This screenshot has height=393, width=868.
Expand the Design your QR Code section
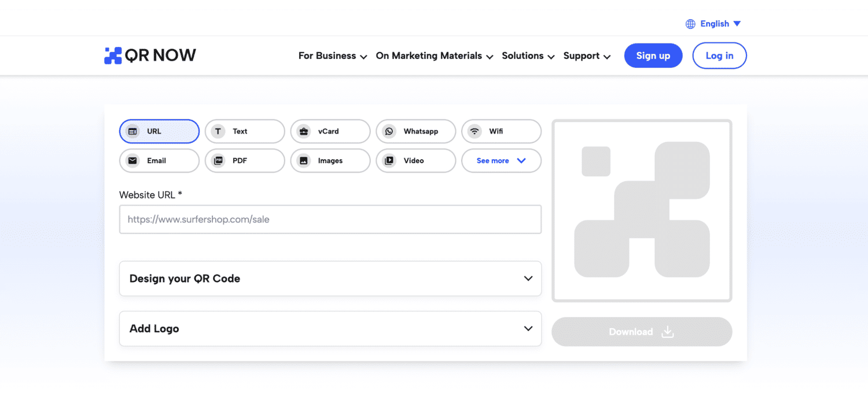click(x=330, y=278)
